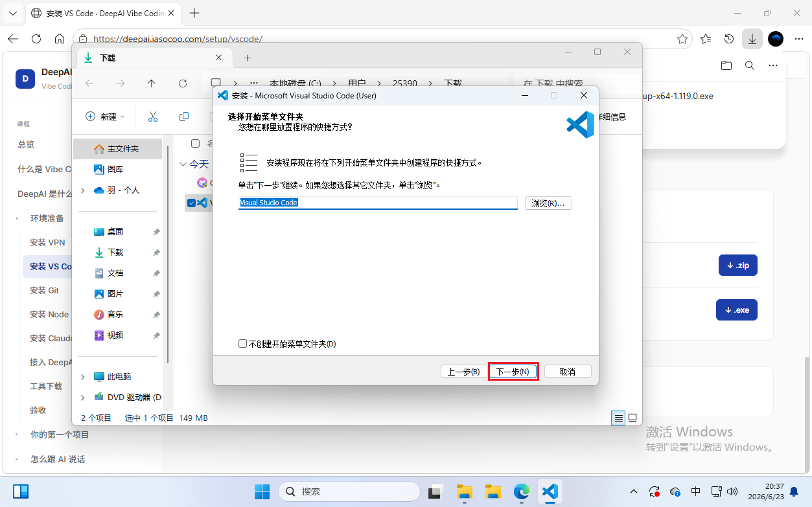Click Next (下一步) in the installer
The width and height of the screenshot is (812, 507).
[x=513, y=372]
